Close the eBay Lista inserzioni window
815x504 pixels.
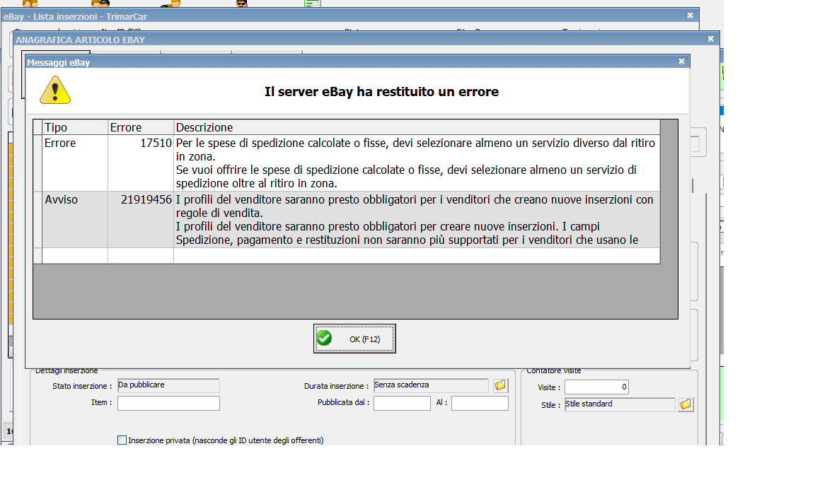point(690,16)
